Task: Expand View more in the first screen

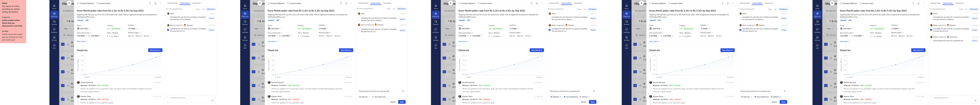Action: (82, 41)
